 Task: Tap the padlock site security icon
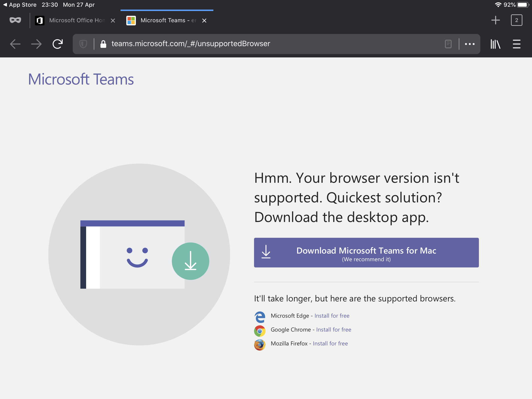click(103, 44)
